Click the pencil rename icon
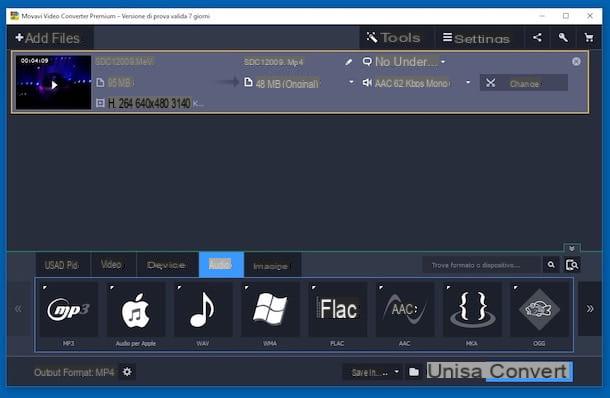 [x=349, y=62]
